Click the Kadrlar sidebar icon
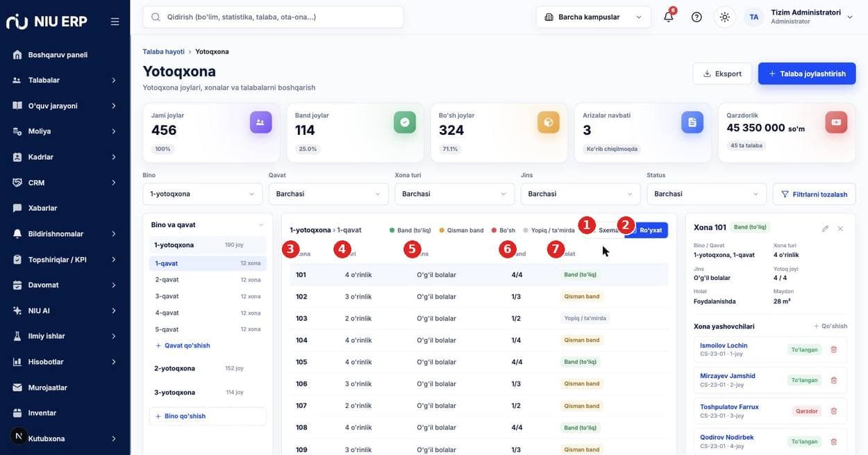Viewport: 868px width, 455px height. pyautogui.click(x=17, y=157)
